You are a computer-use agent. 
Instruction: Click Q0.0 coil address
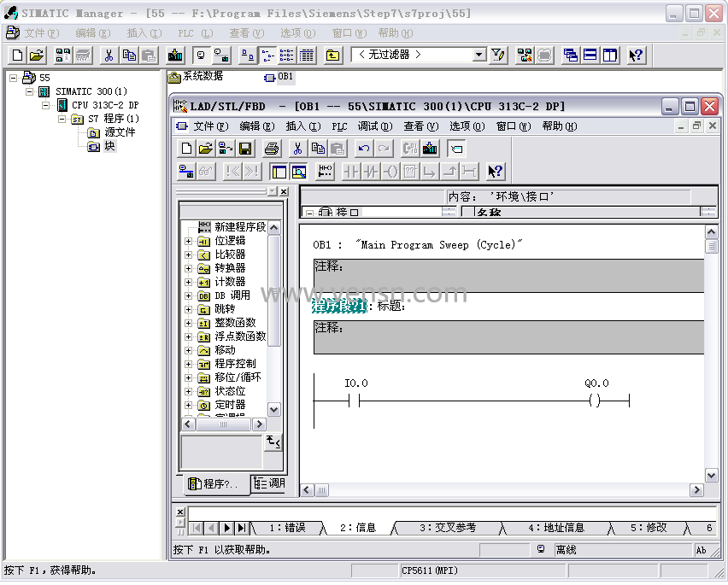tap(596, 383)
